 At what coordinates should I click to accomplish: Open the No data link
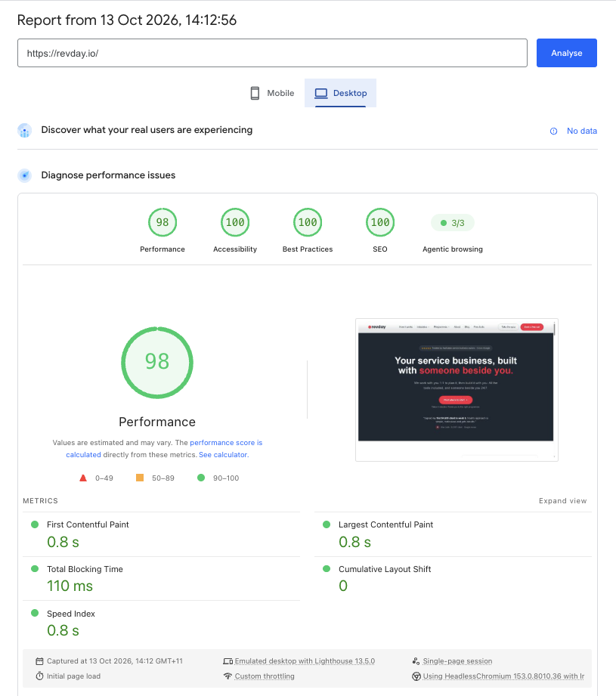click(581, 131)
